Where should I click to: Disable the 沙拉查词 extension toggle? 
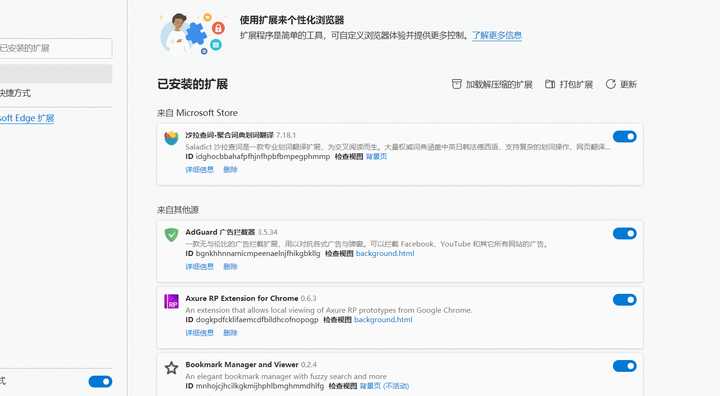click(x=624, y=136)
